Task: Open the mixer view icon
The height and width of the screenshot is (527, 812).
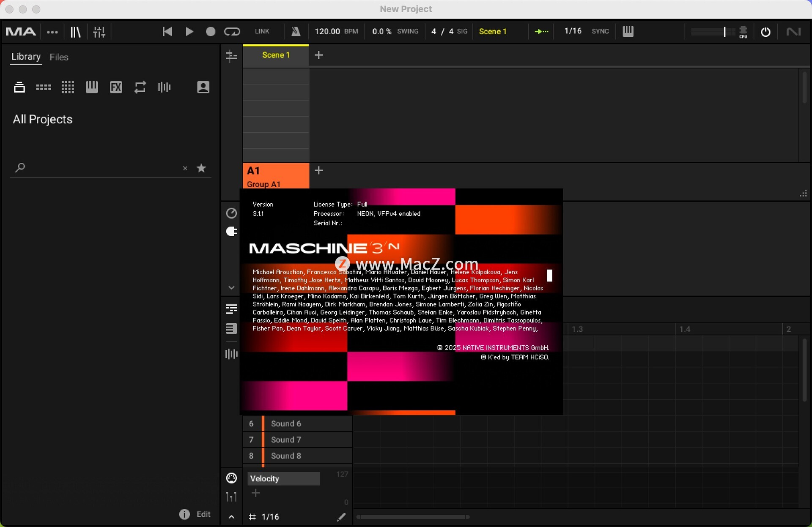Action: coord(99,32)
